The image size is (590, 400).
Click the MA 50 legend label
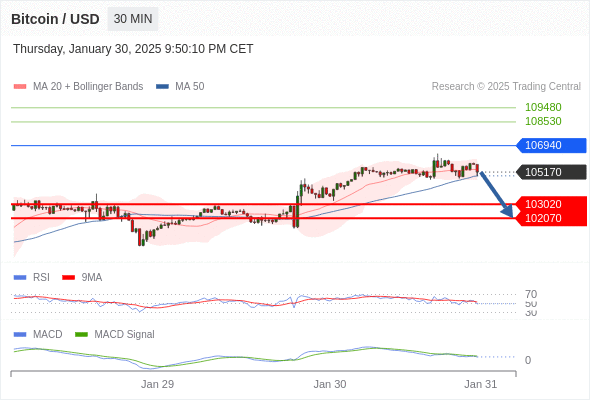coord(190,87)
